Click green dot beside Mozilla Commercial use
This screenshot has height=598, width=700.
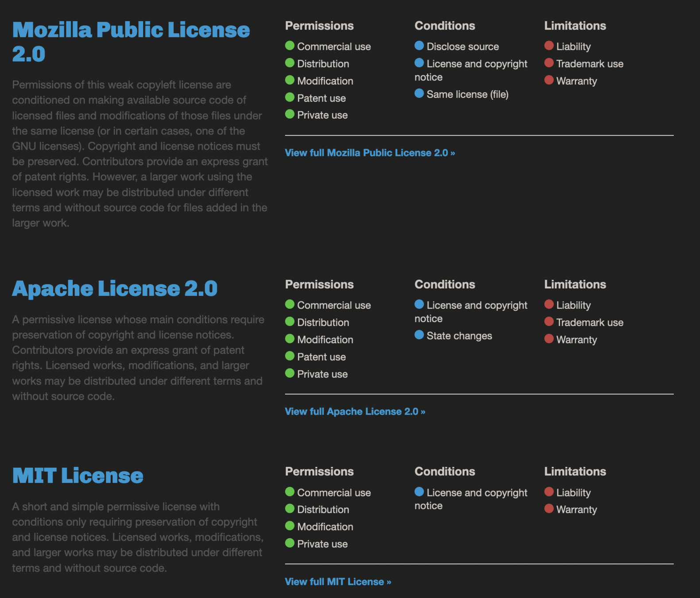pos(290,46)
